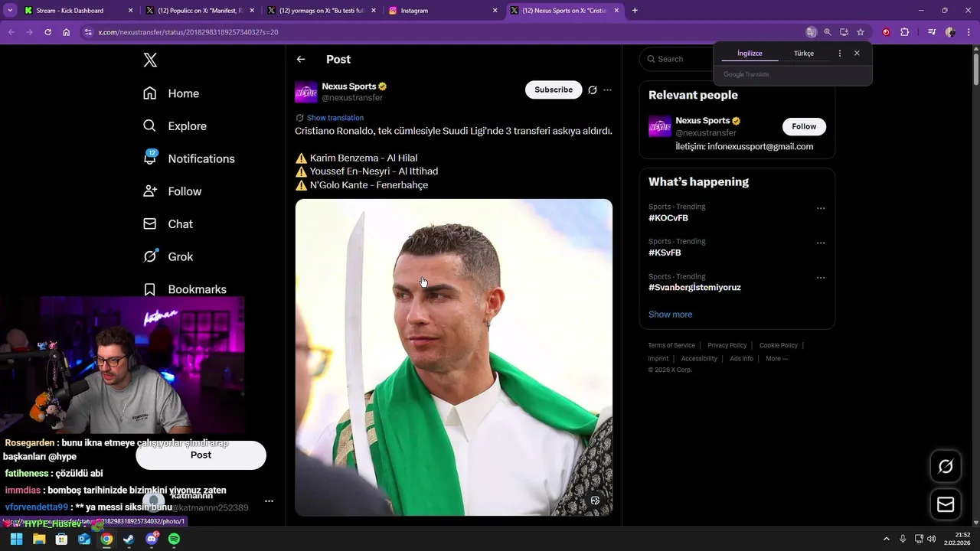Viewport: 980px width, 551px height.
Task: Open the media controls icon in toolbar
Action: 932,32
